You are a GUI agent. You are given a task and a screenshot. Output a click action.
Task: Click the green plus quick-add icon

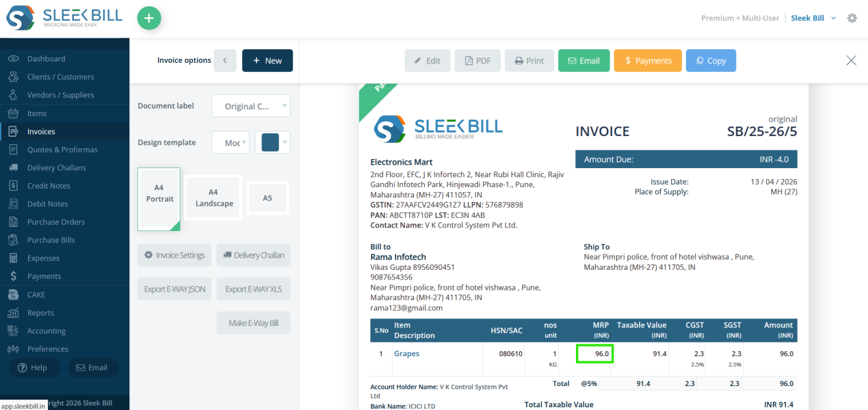pos(149,18)
